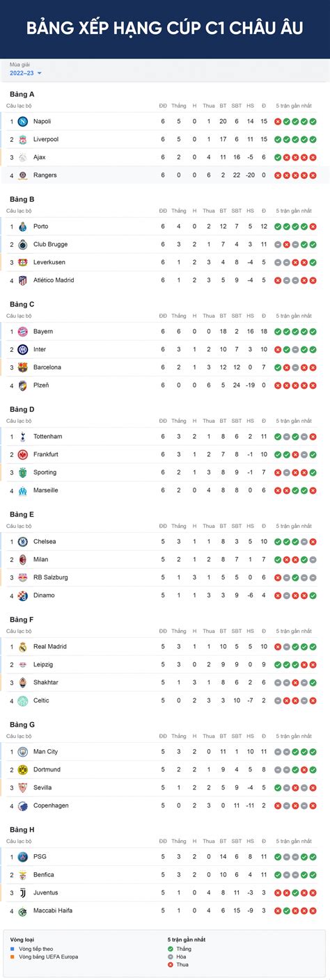Open the 2022–23 season dropdown
330x980 pixels.
coord(26,73)
